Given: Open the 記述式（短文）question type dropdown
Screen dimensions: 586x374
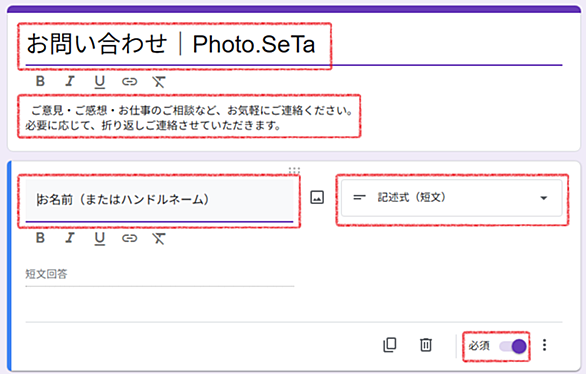Looking at the screenshot, I should coord(451,198).
